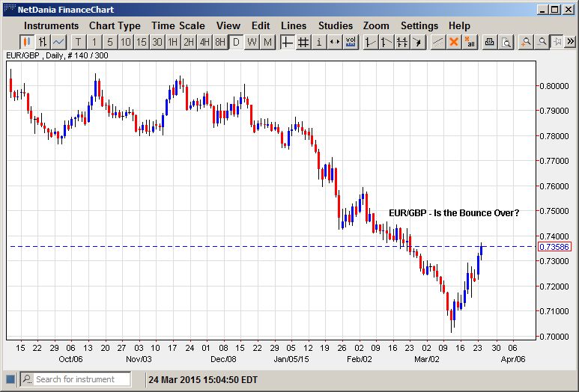
Task: Open the print preview icon
Action: click(x=506, y=42)
